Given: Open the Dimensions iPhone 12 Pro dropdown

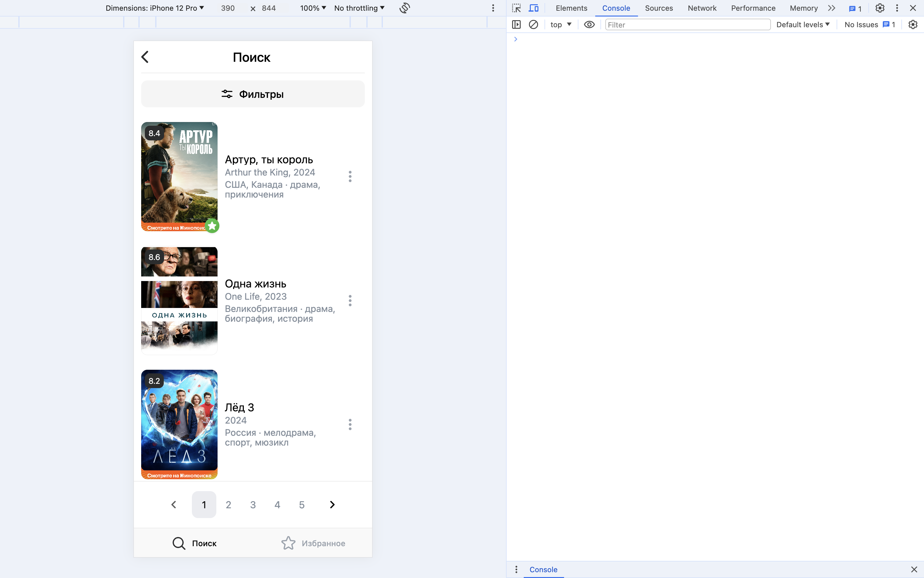Looking at the screenshot, I should pyautogui.click(x=155, y=8).
